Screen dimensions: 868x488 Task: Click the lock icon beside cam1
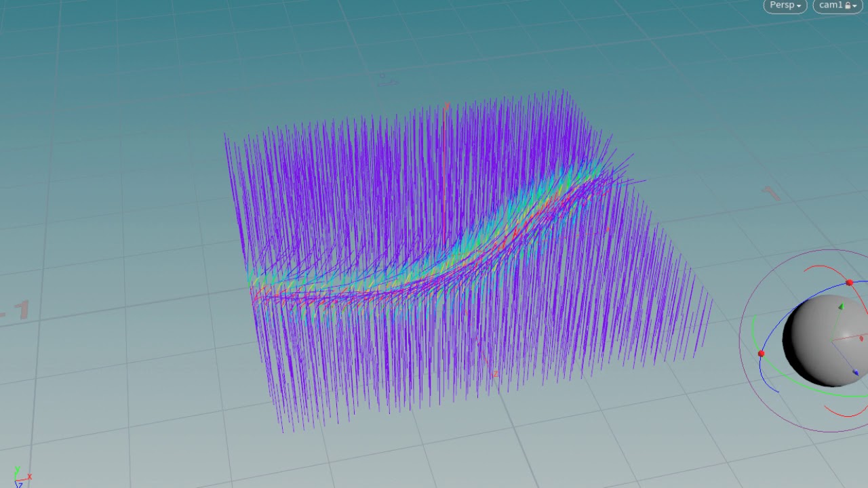coord(848,5)
